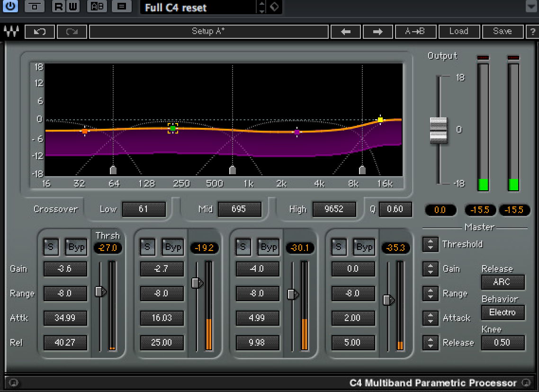Click the Low crossover value 61
Viewport: 539px width, 392px height.
pyautogui.click(x=144, y=209)
